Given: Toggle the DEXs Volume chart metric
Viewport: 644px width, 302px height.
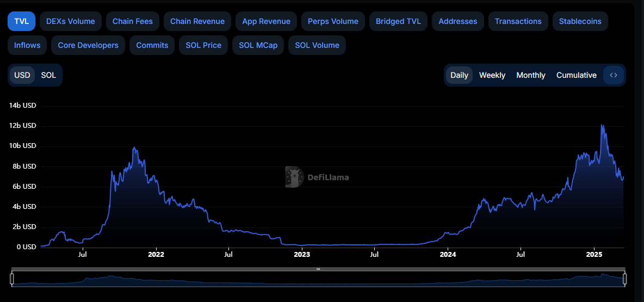Looking at the screenshot, I should [71, 21].
